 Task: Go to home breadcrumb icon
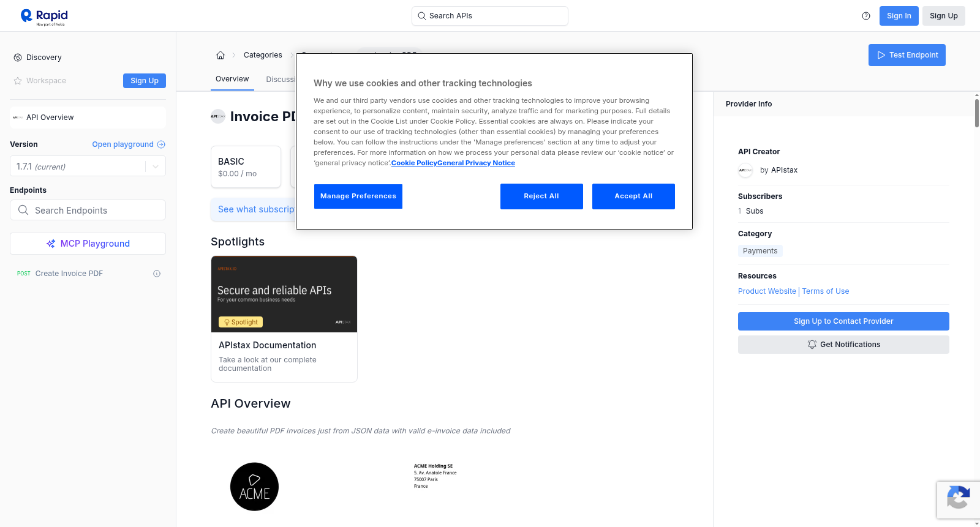[221, 55]
